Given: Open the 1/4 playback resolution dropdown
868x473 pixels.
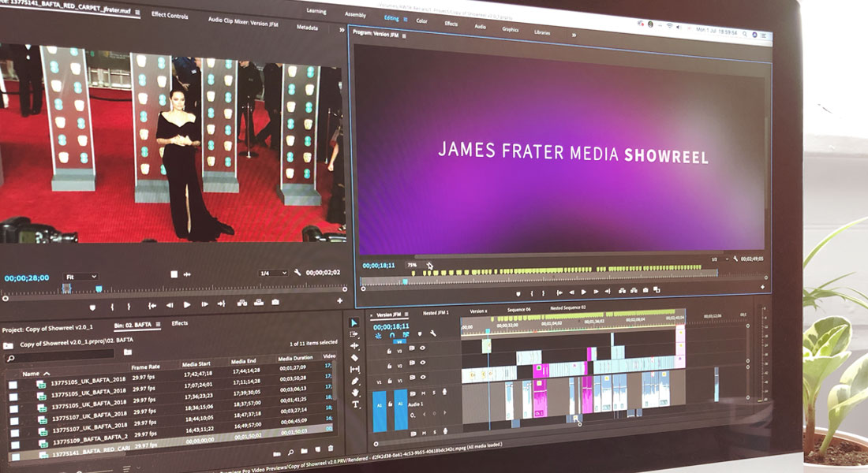Looking at the screenshot, I should 274,274.
